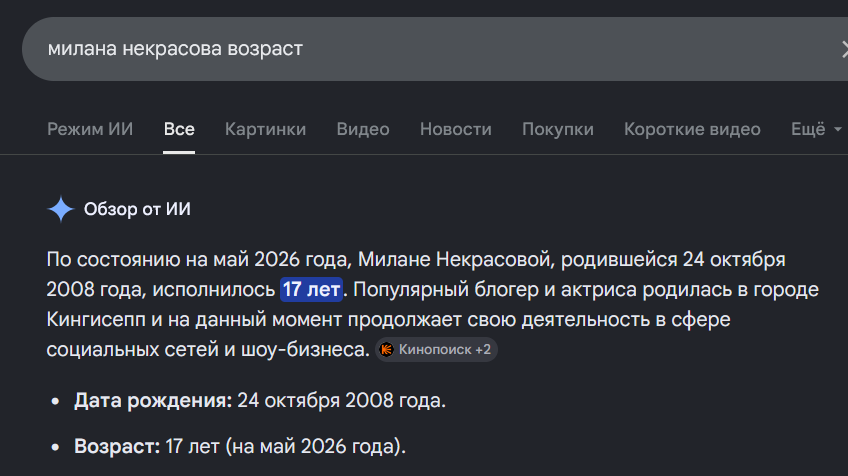
Task: Click the highlighted '17 лет' answer text
Action: pos(312,289)
